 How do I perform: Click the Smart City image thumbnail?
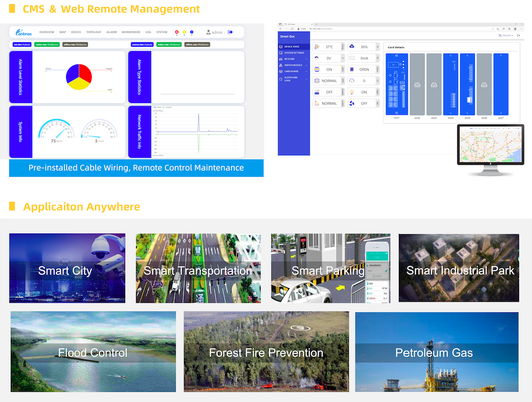click(x=67, y=268)
